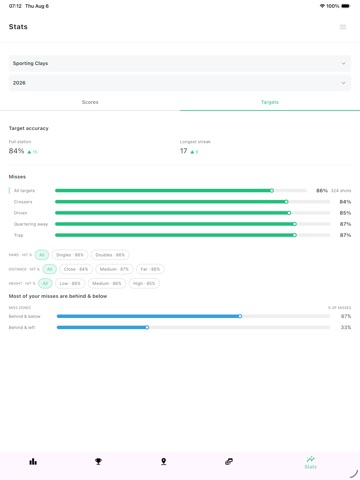Click the Misses section heading

(x=17, y=177)
